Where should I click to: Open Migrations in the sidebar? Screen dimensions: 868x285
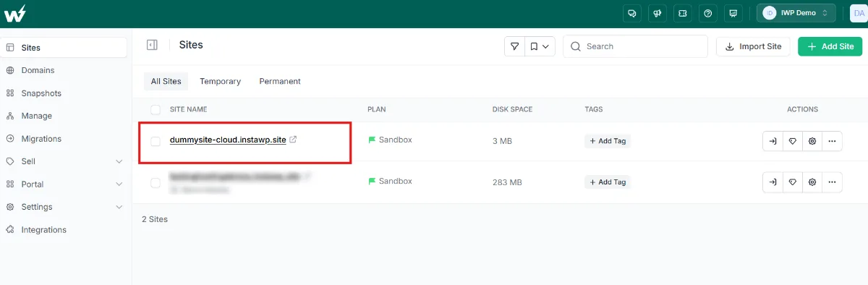64,139
